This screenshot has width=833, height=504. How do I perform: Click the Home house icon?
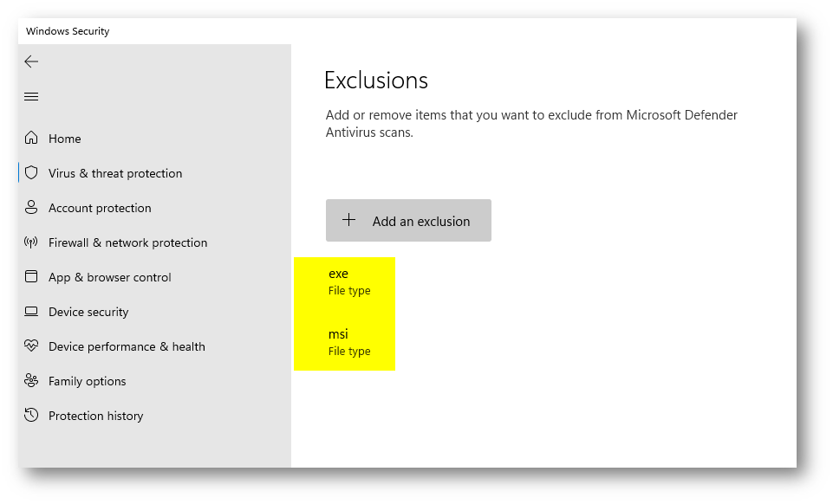(x=31, y=138)
